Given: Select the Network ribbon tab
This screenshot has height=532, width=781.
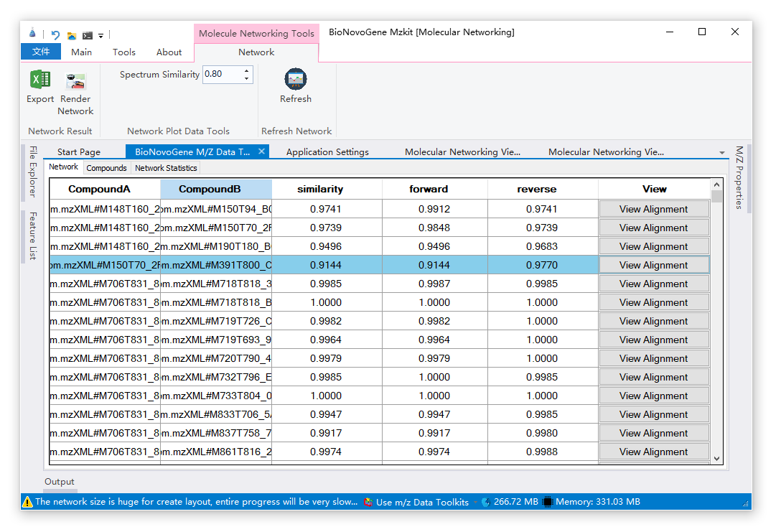Looking at the screenshot, I should (256, 52).
